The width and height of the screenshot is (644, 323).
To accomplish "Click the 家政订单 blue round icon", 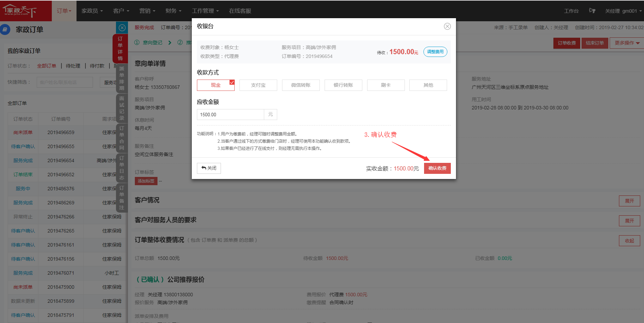I will pos(5,29).
